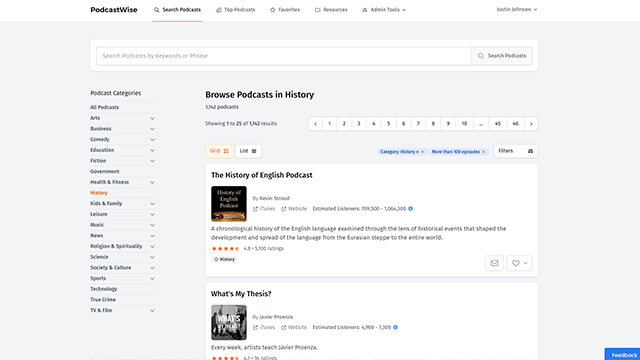Image resolution: width=640 pixels, height=360 pixels.
Task: Open The History of English Podcast title
Action: (x=262, y=175)
